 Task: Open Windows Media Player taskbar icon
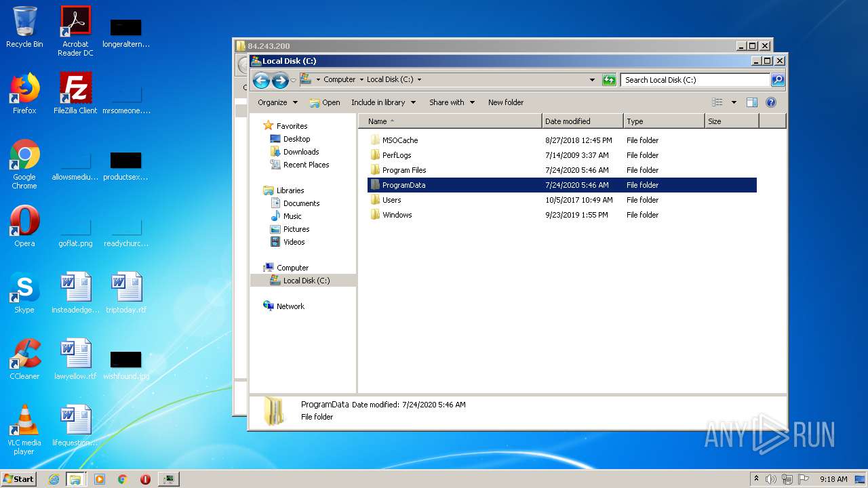coord(100,479)
